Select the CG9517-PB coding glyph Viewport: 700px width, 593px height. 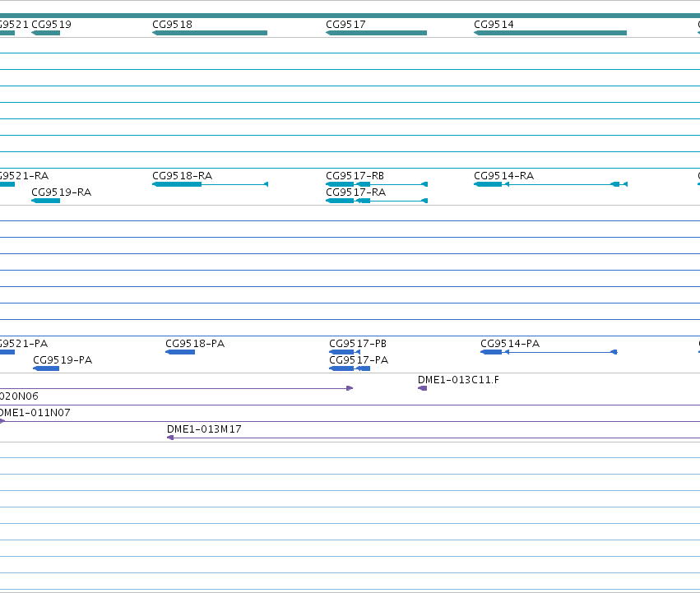345,352
